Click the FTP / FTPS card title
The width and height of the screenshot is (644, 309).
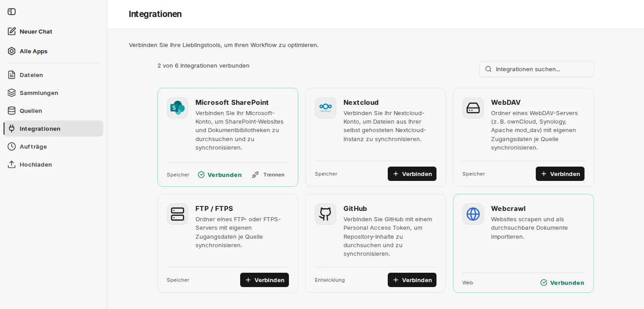click(214, 208)
